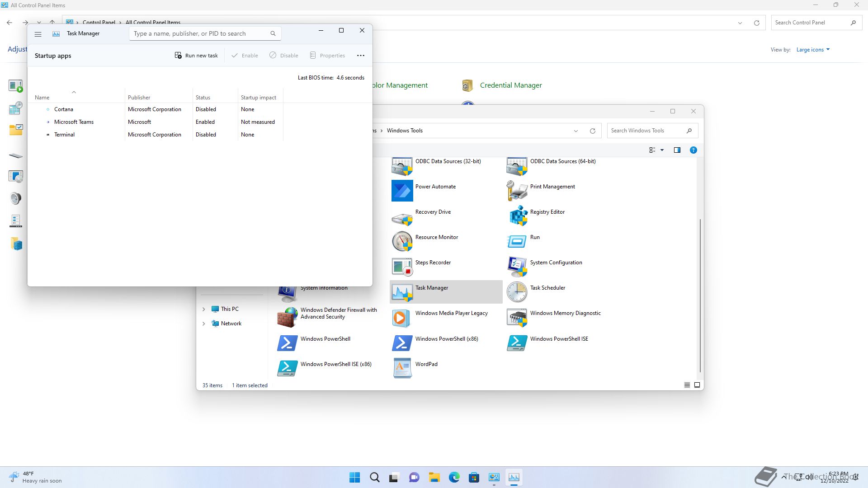Open the Recovery Drive icon
Image resolution: width=868 pixels, height=488 pixels.
[x=402, y=219]
